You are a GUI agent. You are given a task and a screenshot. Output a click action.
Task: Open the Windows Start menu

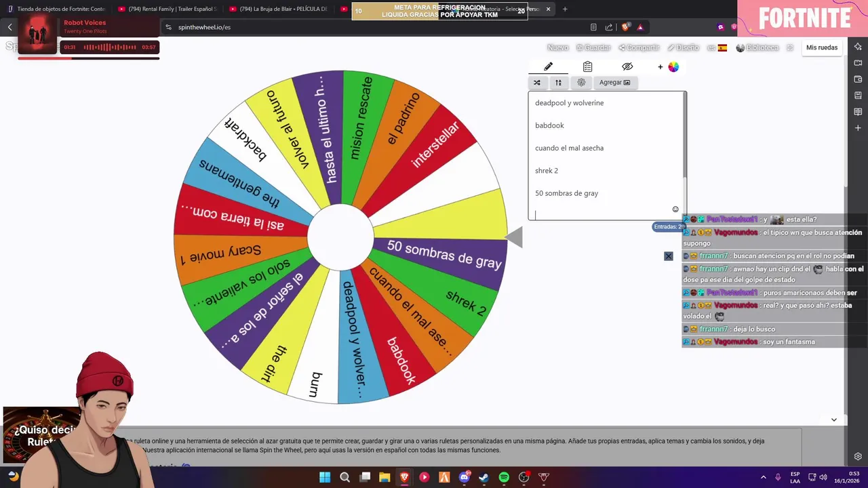(x=325, y=477)
